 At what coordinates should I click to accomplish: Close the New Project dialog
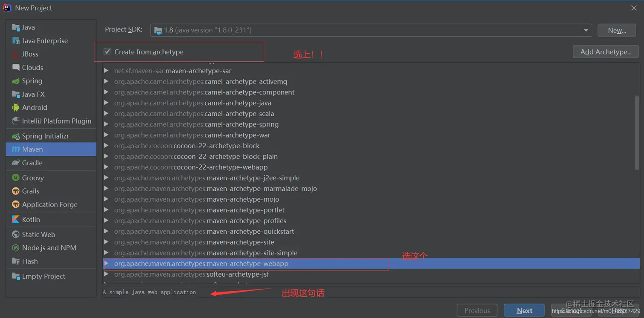(x=634, y=8)
